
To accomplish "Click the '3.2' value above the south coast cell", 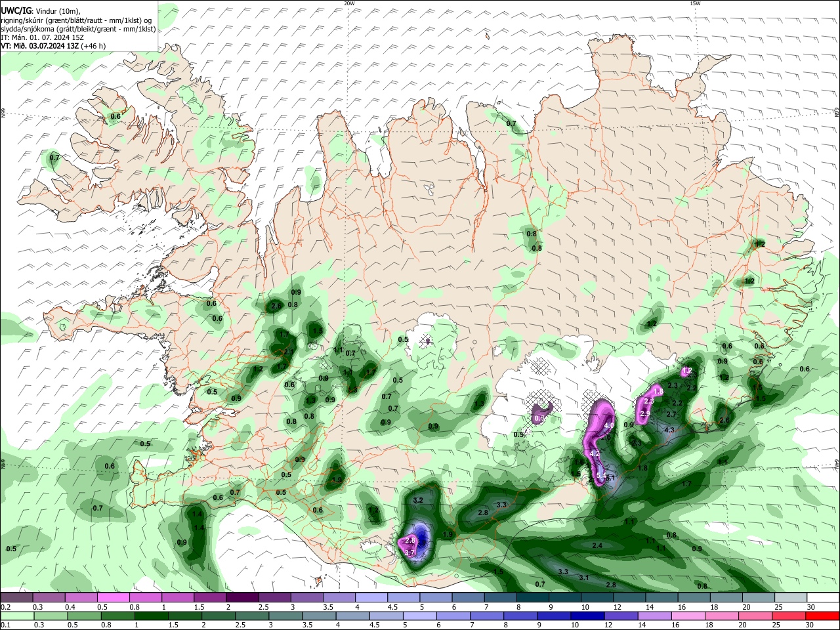I will pos(418,500).
